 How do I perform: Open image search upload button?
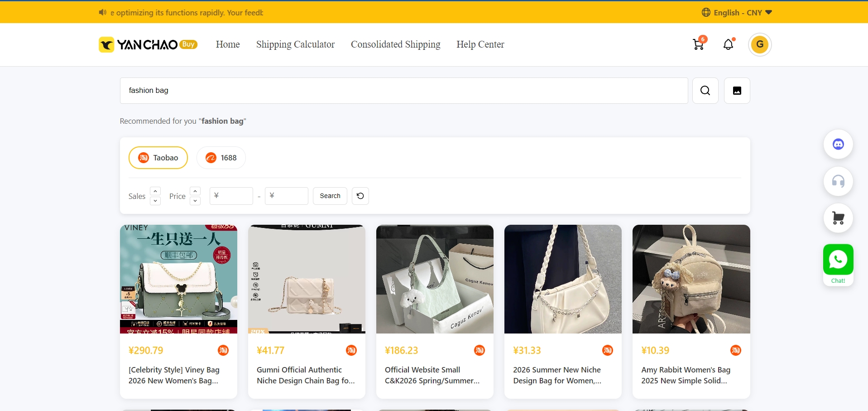pyautogui.click(x=737, y=91)
